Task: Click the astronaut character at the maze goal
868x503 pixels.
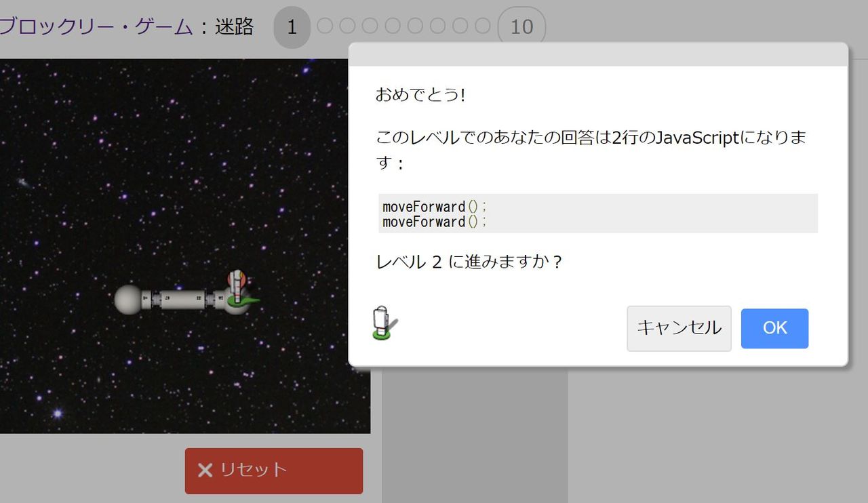Action: click(238, 289)
